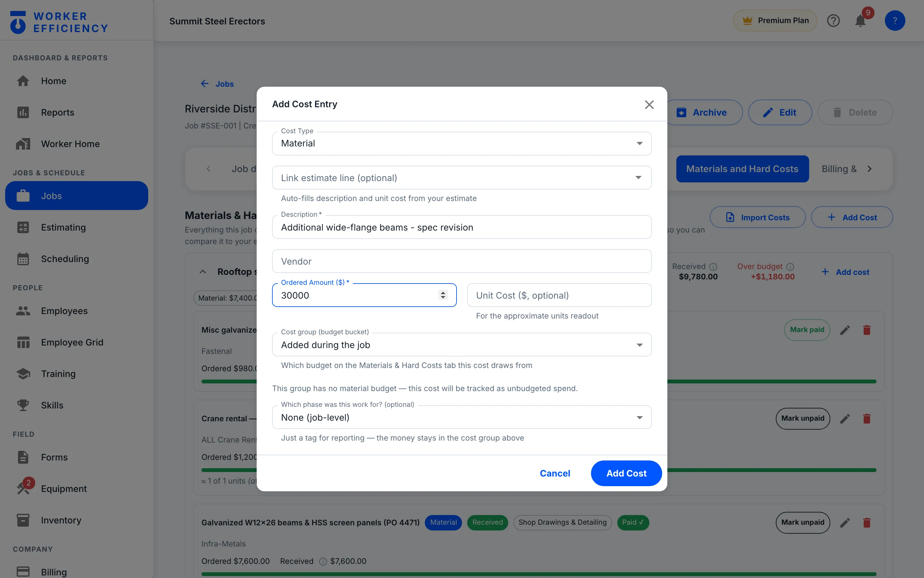Screen dimensions: 924x578
Task: Edit the job details
Action: 780,112
